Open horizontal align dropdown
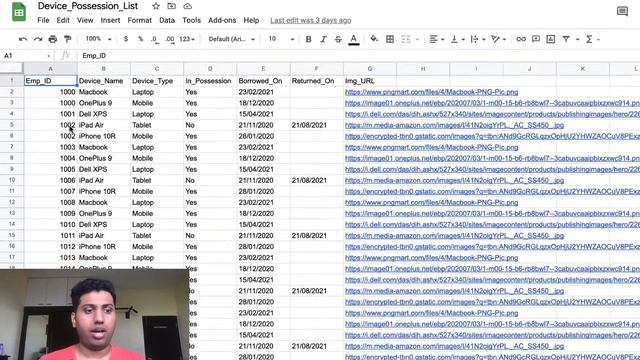Image resolution: width=640 pixels, height=360 pixels. pyautogui.click(x=436, y=39)
